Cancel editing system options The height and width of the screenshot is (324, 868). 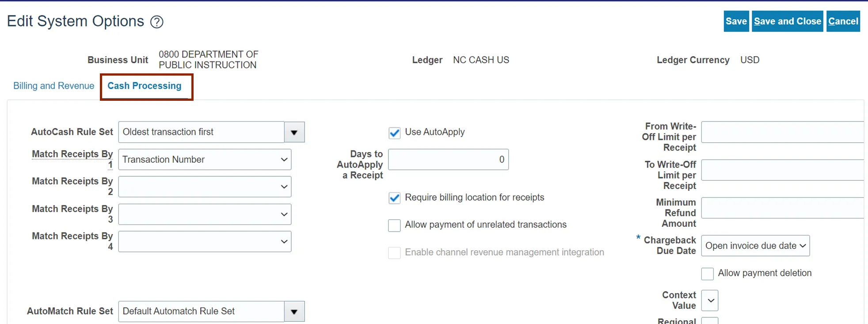click(x=843, y=21)
